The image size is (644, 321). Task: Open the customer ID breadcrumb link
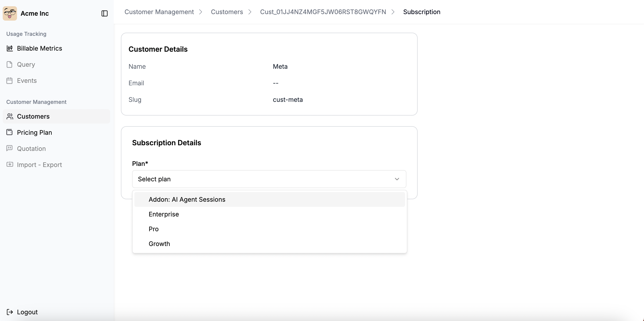pos(323,12)
